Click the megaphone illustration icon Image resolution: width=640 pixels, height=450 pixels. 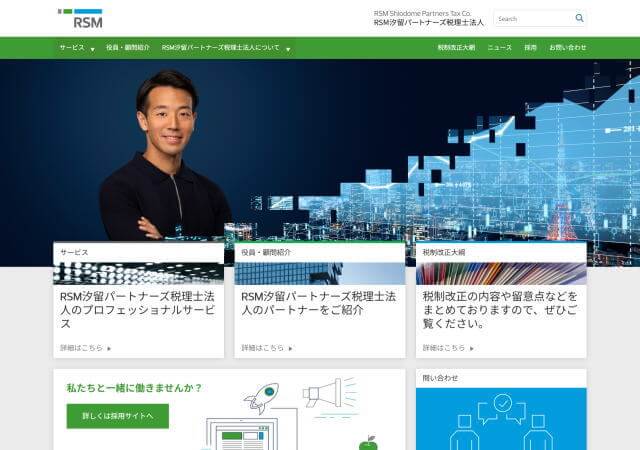(330, 394)
